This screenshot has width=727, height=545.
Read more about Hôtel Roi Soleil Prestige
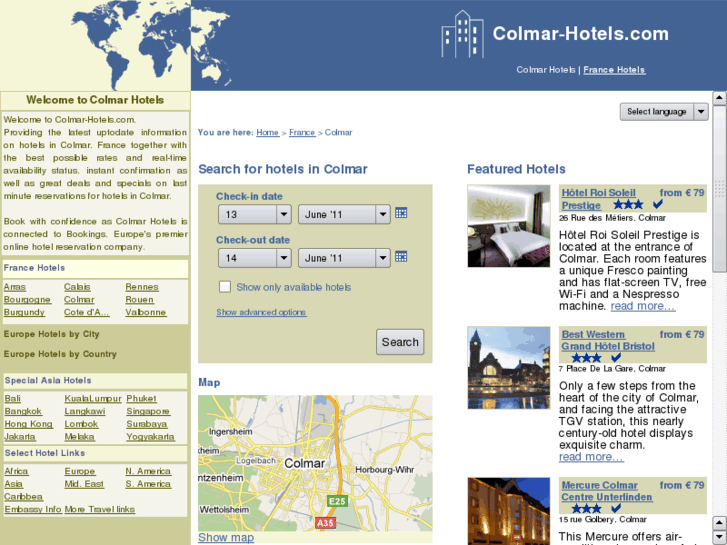(x=643, y=306)
